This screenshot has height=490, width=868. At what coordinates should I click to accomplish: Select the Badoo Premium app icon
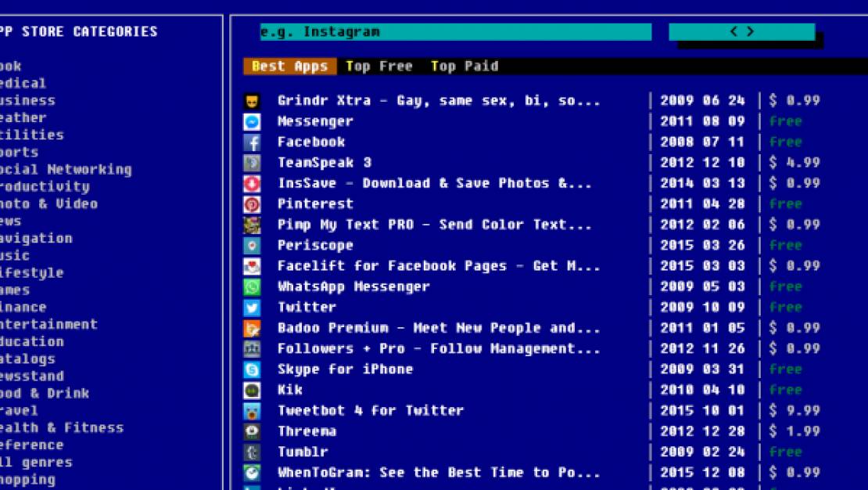tap(252, 329)
